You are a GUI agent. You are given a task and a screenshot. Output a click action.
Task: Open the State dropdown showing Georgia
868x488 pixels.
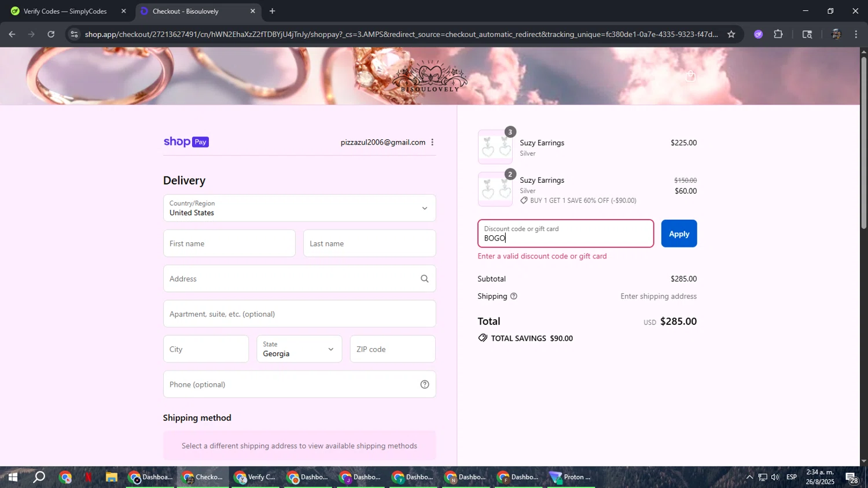[x=299, y=349]
